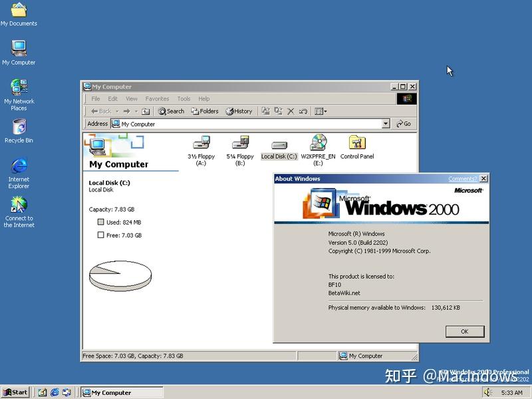The height and width of the screenshot is (399, 532).
Task: Show the History pane
Action: pyautogui.click(x=238, y=110)
